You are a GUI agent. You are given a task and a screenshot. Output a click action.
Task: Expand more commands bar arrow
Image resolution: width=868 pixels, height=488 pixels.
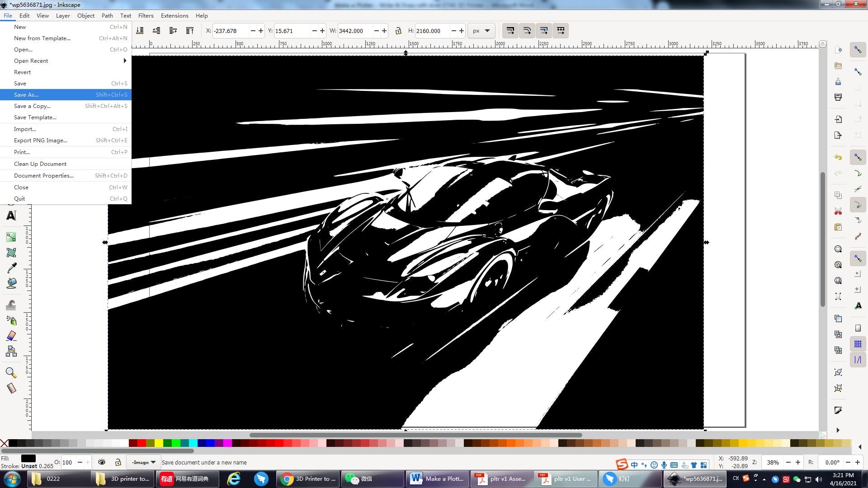click(838, 430)
